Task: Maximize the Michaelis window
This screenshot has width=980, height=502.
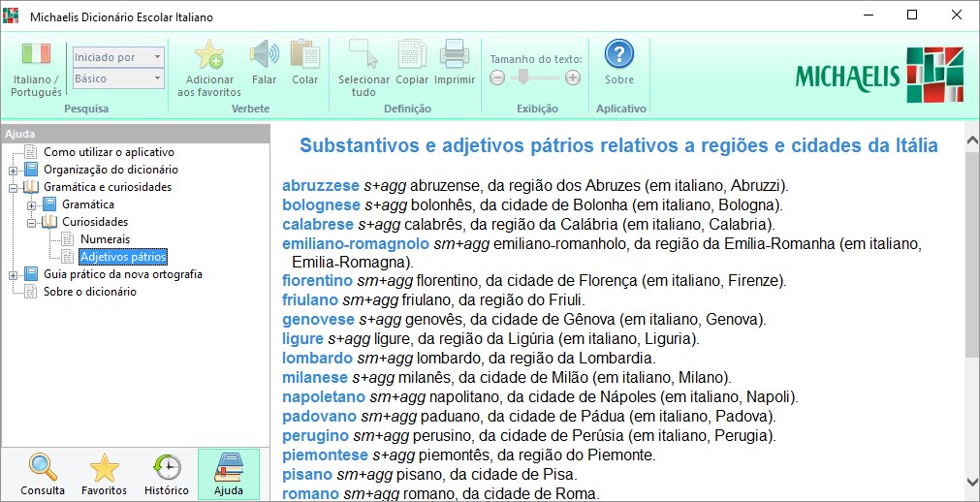Action: (912, 15)
